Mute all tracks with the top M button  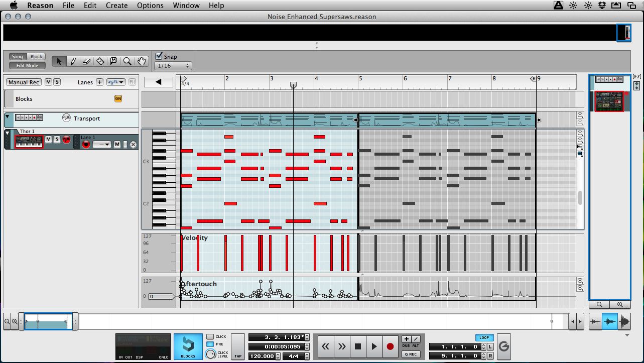[48, 82]
